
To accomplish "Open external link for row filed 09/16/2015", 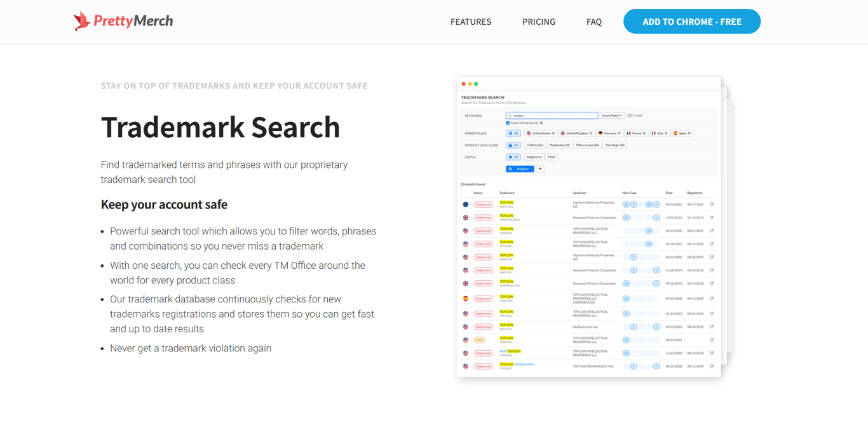I will pos(712,283).
